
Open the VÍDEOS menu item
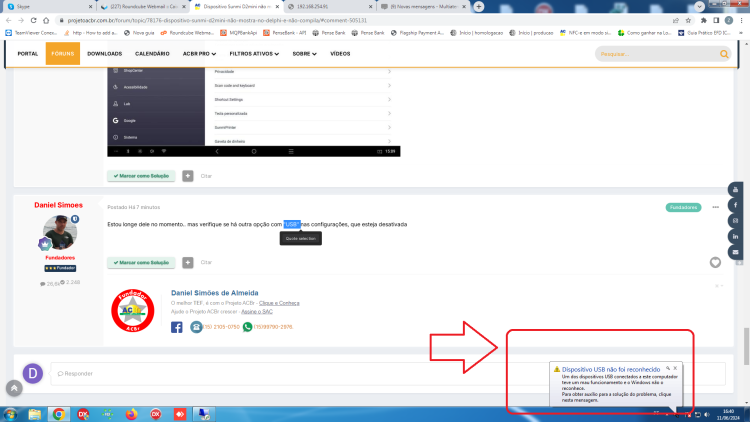tap(340, 54)
